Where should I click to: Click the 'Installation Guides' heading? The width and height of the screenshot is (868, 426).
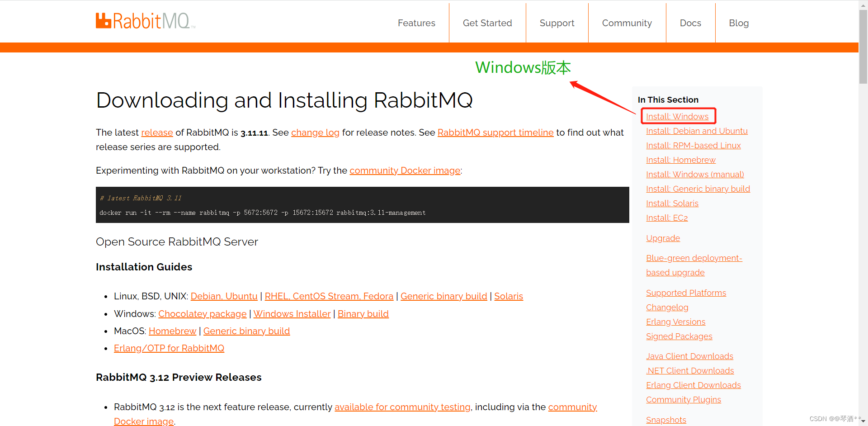[144, 267]
